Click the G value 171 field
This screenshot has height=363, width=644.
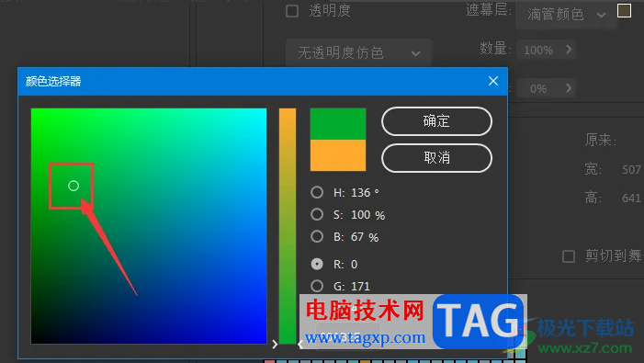coord(361,286)
